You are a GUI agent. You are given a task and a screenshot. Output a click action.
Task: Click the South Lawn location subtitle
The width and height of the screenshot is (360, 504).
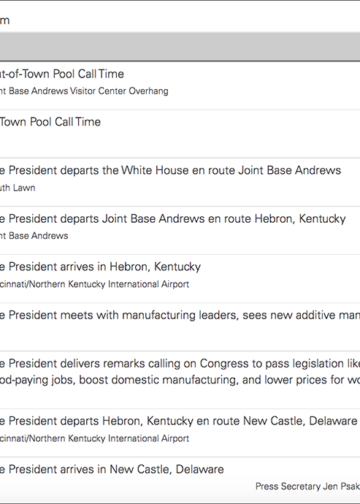click(x=18, y=188)
